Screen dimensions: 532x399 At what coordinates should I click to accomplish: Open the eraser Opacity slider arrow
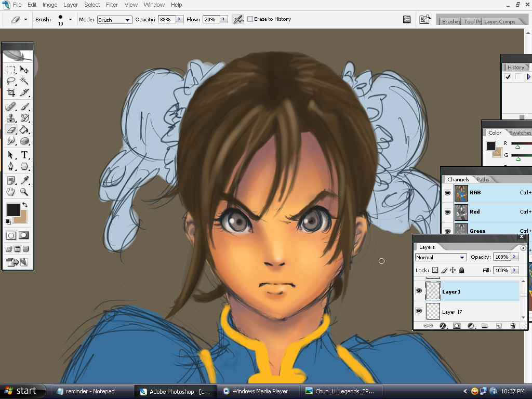pos(179,19)
